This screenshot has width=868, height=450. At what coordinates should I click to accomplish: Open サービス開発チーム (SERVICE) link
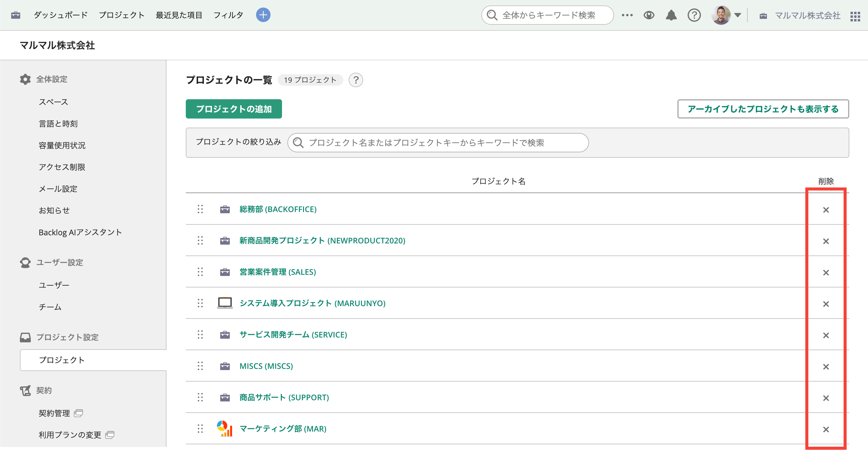(293, 334)
